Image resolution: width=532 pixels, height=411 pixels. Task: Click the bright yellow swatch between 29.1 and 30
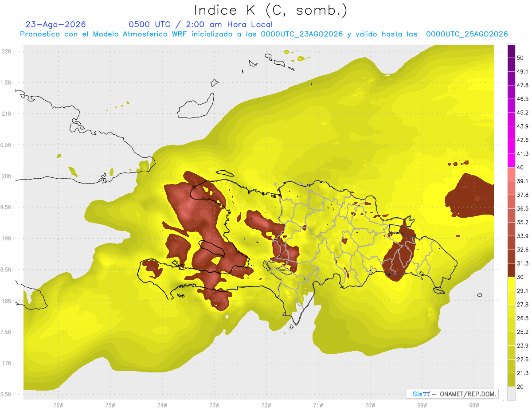[x=511, y=284]
